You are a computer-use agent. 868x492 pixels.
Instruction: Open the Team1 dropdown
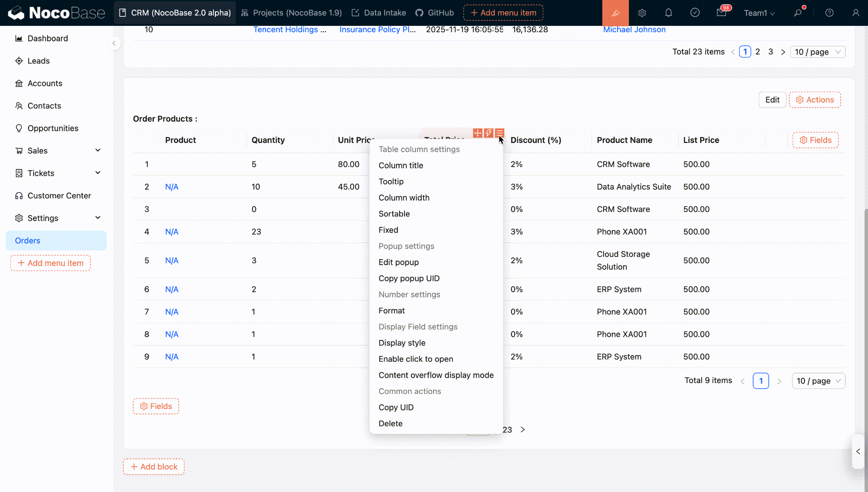click(759, 13)
